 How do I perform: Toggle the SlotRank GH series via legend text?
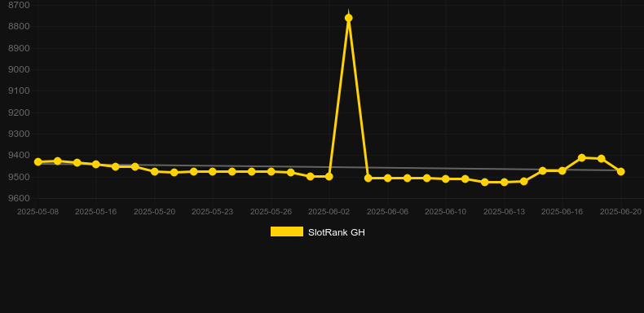point(337,232)
